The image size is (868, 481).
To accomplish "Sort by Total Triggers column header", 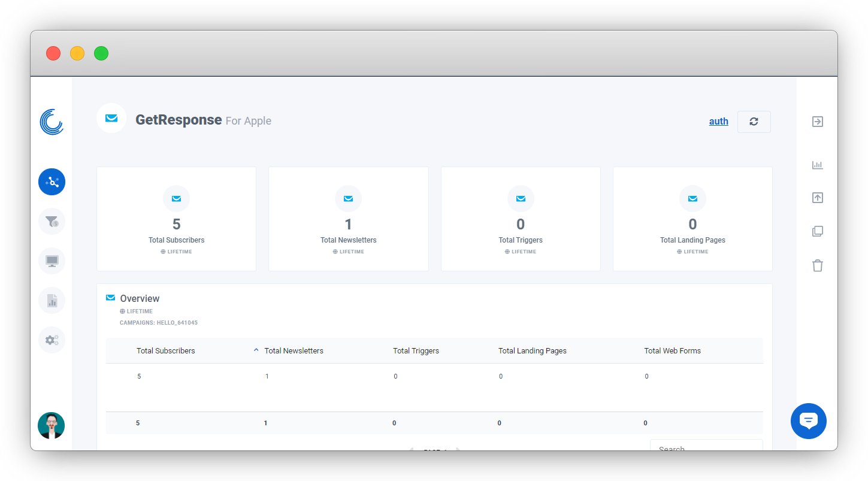I will click(416, 351).
